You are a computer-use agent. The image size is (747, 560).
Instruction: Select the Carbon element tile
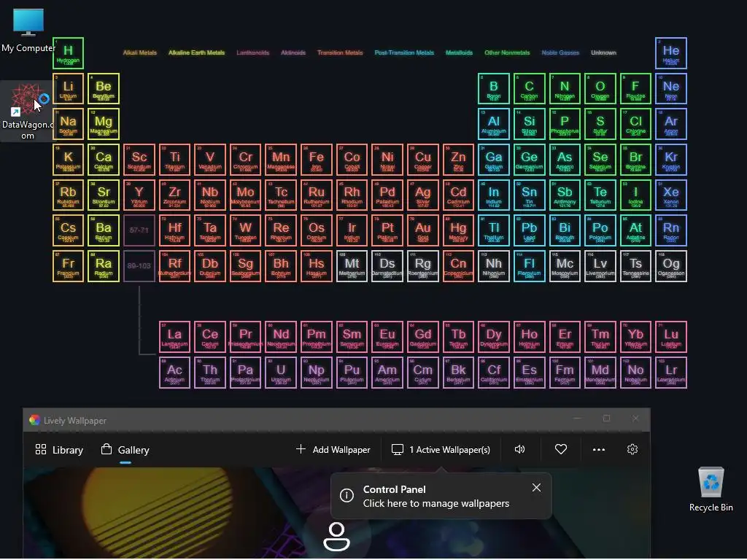click(530, 88)
